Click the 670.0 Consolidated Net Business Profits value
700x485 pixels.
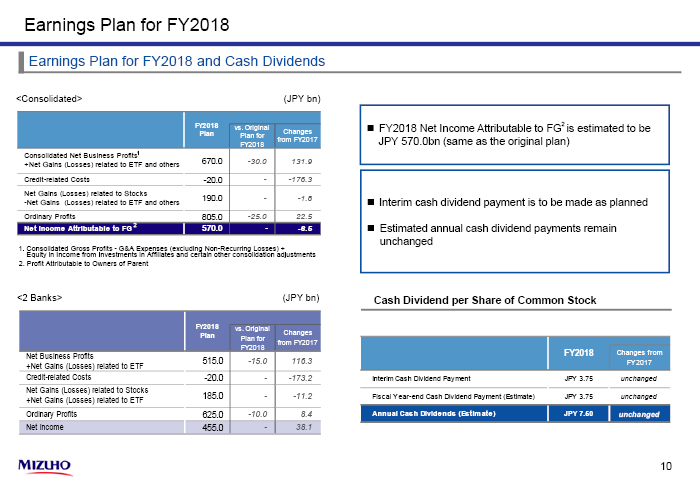210,161
